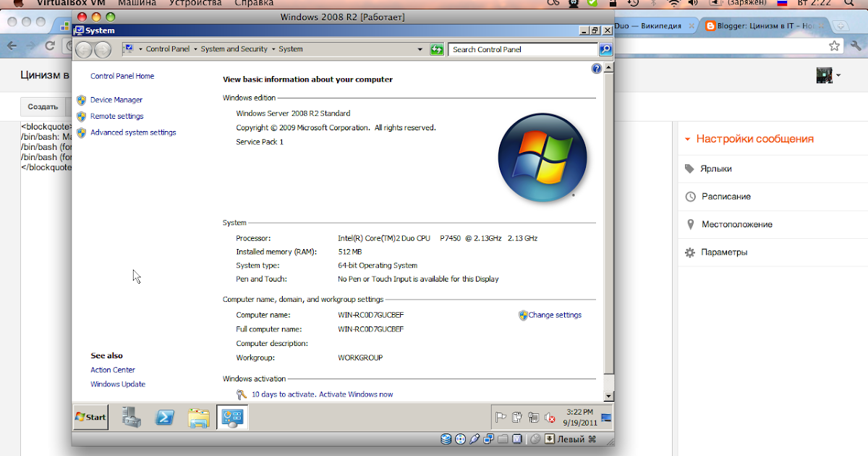Expand dropdown arrow before Control Panel breadcrumb
This screenshot has width=868, height=456.
click(140, 49)
